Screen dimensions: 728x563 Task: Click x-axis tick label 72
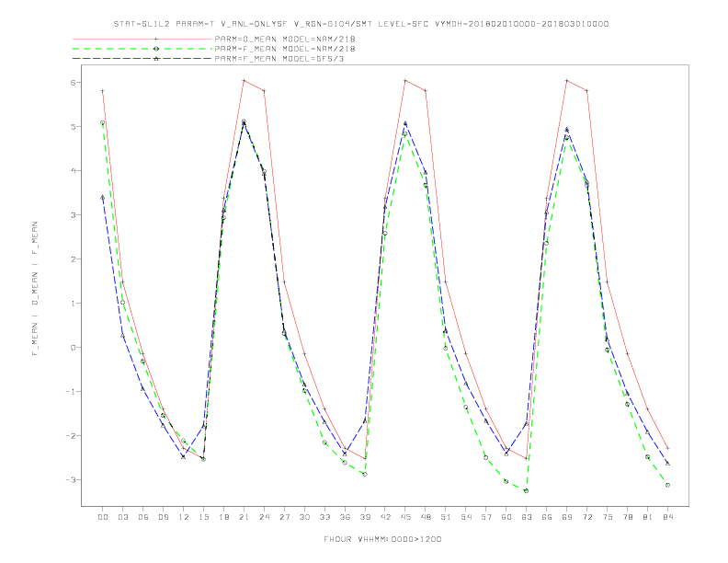point(587,517)
